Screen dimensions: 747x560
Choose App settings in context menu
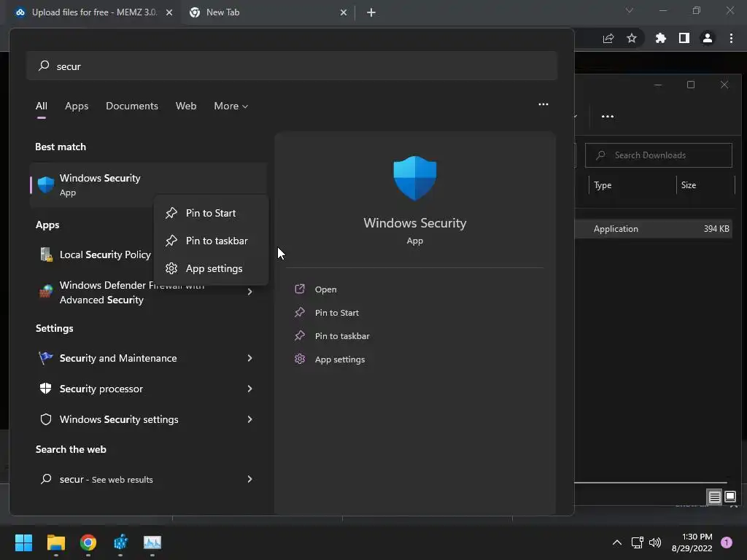coord(211,268)
